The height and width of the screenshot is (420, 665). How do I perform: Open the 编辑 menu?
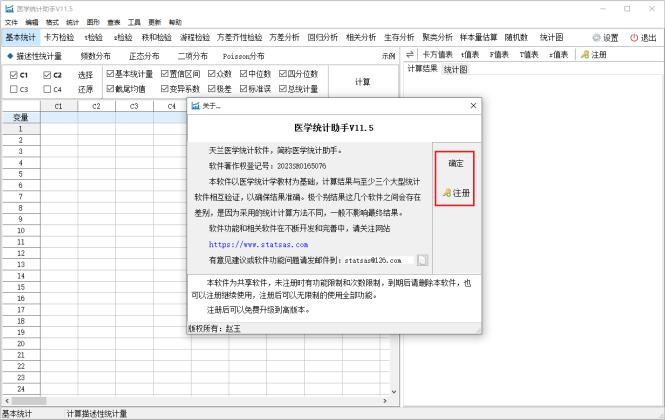point(32,22)
